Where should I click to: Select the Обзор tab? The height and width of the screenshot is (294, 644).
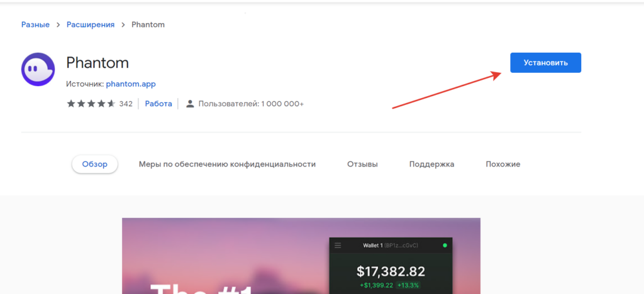[95, 164]
